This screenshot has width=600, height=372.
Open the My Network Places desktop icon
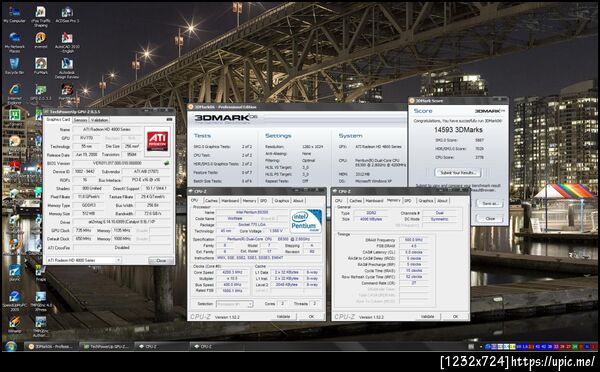15,42
